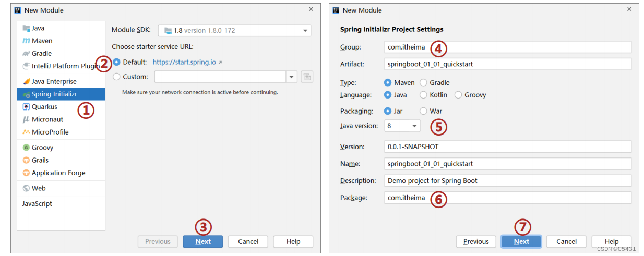Open Help in the left dialog
This screenshot has width=644, height=256.
[293, 241]
